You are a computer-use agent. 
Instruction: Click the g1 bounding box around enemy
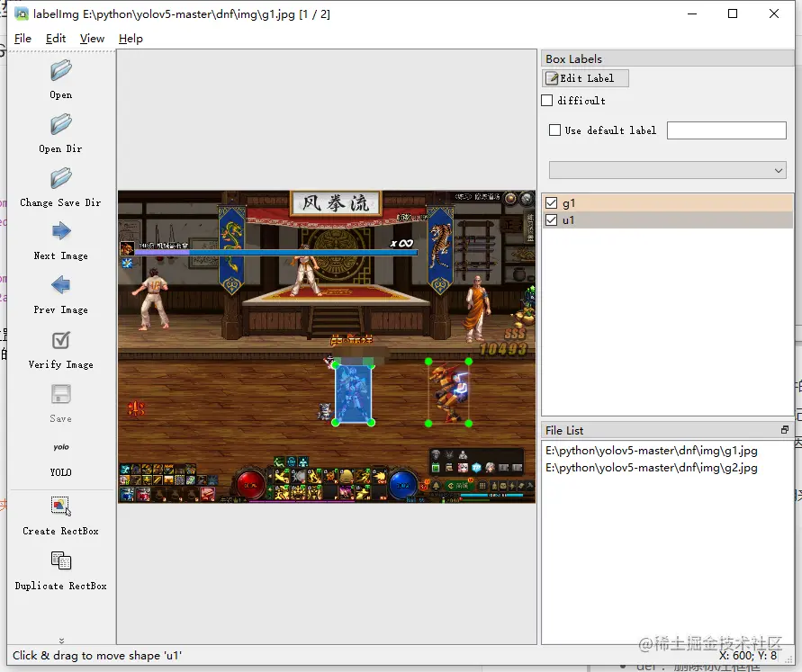pyautogui.click(x=448, y=392)
